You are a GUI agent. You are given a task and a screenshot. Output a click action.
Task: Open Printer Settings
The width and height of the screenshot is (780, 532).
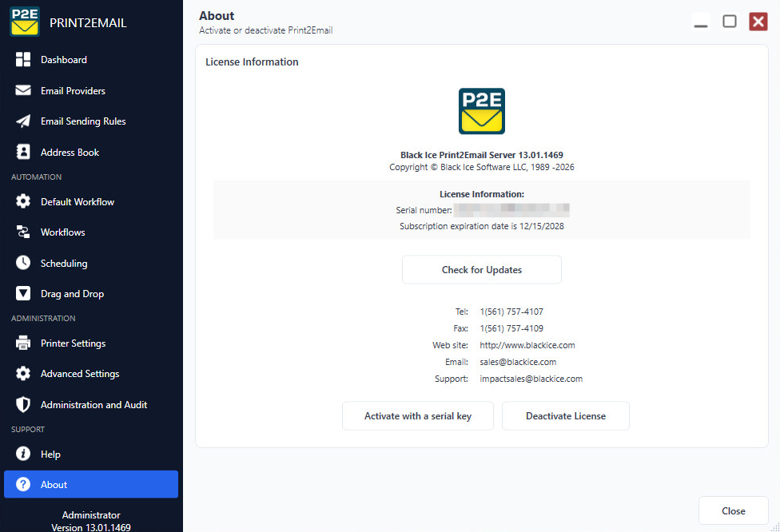click(x=91, y=343)
